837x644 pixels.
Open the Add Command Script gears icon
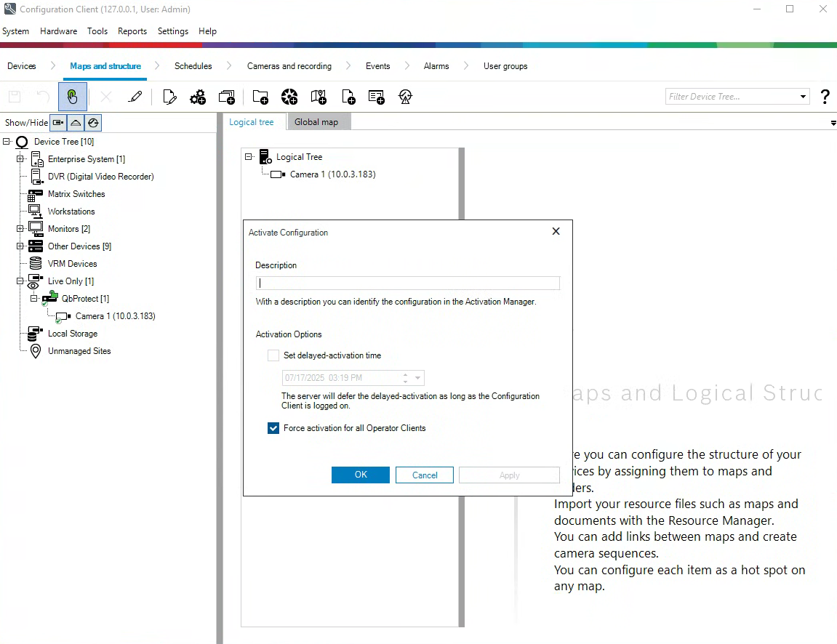tap(198, 97)
